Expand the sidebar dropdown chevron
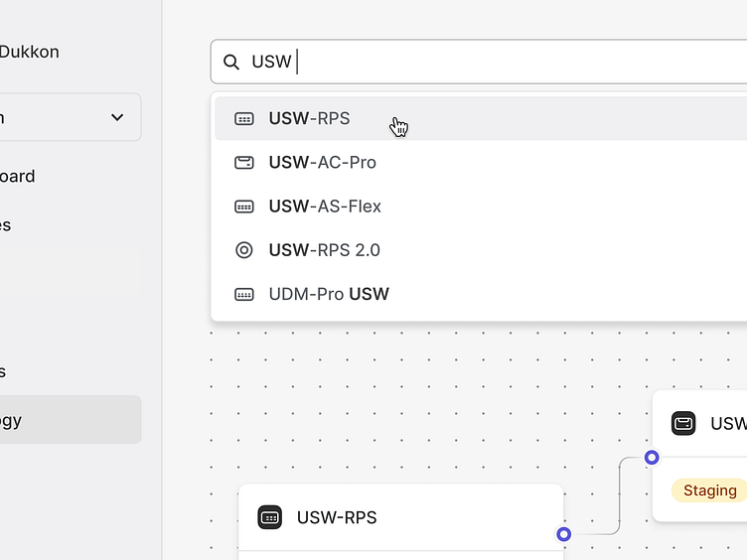 coord(117,117)
